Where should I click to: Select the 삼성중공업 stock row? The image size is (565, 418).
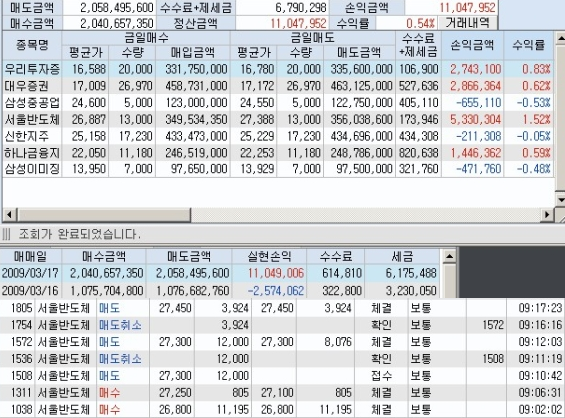(x=278, y=103)
